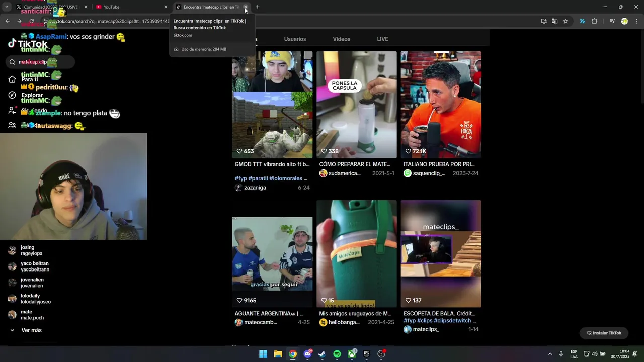
Task: Open Chrome three-dot menu
Action: coord(636,21)
